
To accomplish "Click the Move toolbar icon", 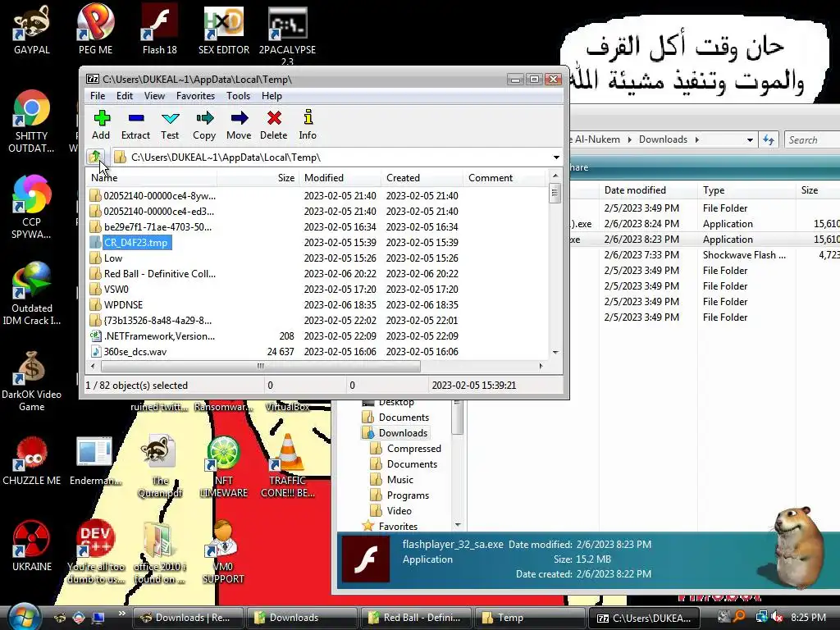I will point(239,125).
